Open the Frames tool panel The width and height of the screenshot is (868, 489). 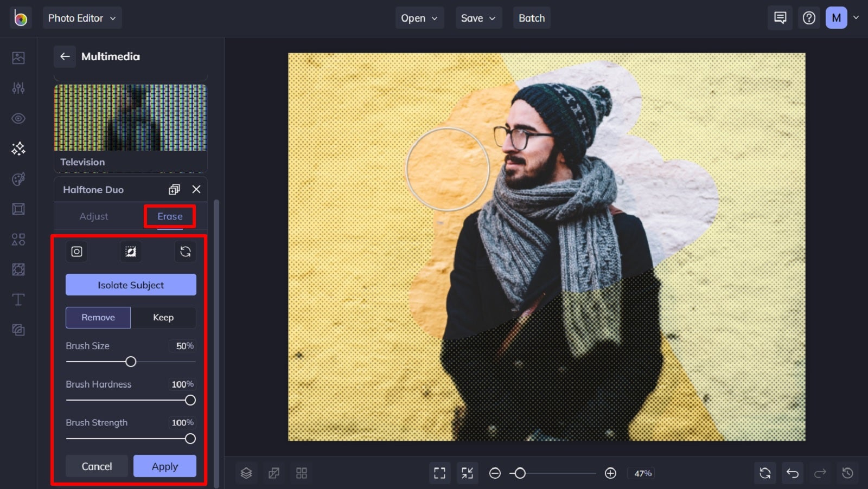pos(18,209)
